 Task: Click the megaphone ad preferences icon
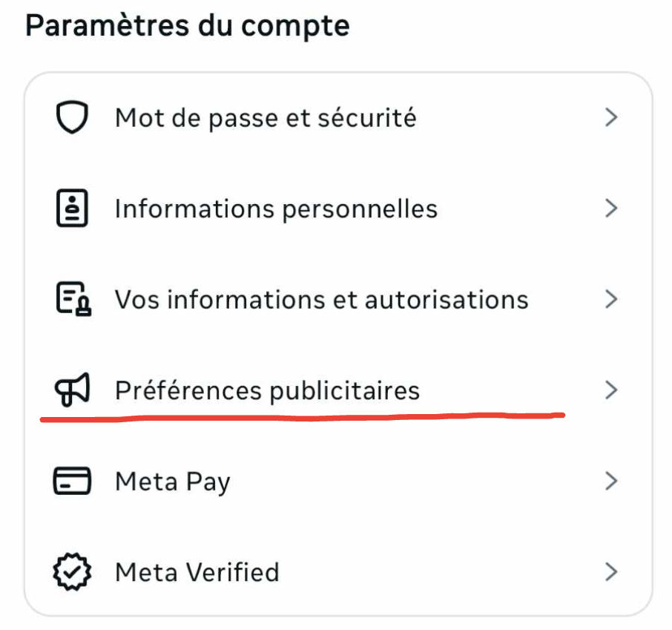pyautogui.click(x=72, y=390)
